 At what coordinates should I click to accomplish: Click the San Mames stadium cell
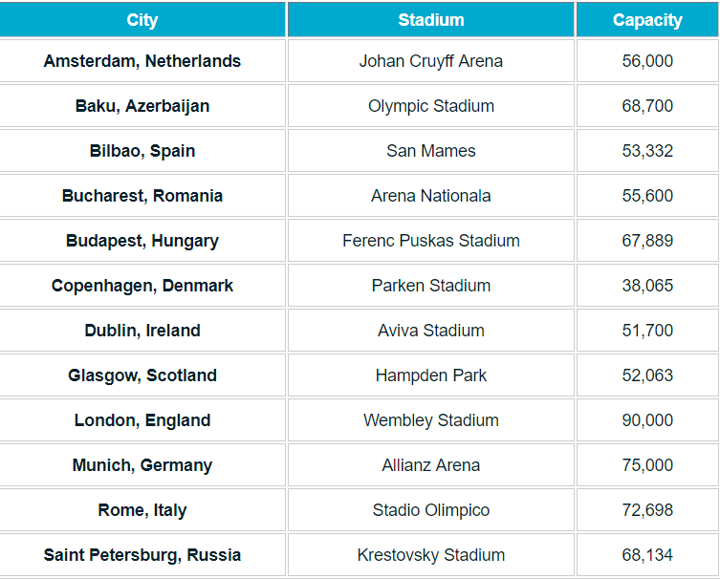pyautogui.click(x=431, y=151)
